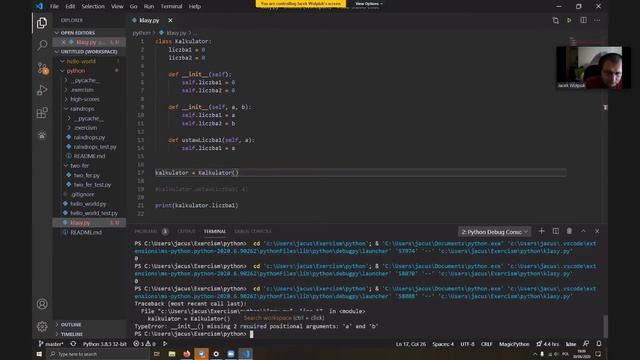Open raindrops.py in the Explorer

click(x=89, y=137)
